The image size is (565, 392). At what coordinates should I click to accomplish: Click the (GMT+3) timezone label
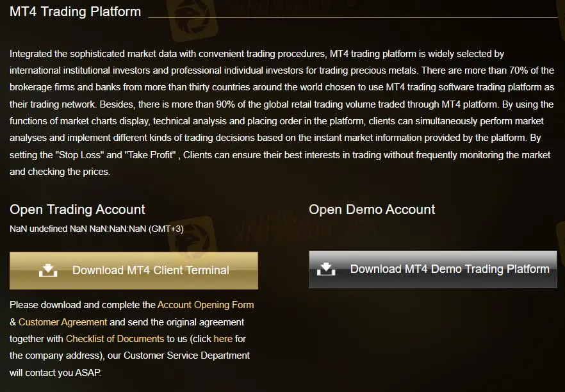click(x=166, y=229)
